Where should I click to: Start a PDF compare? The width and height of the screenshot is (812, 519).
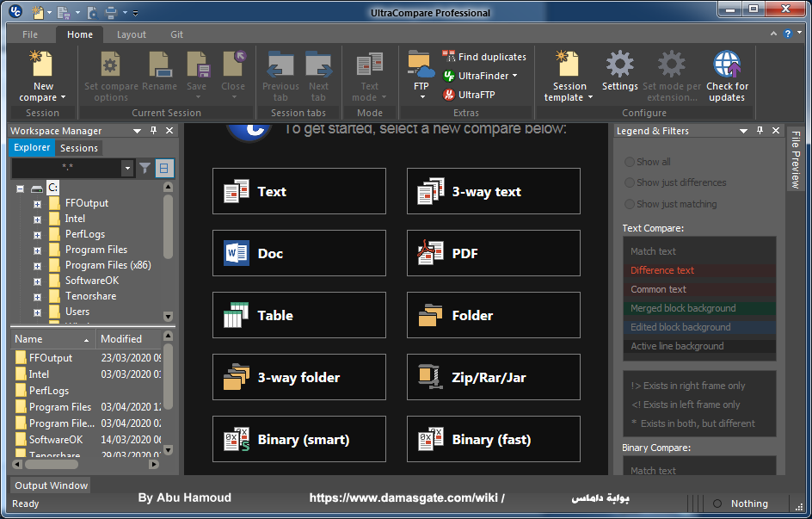(x=494, y=253)
